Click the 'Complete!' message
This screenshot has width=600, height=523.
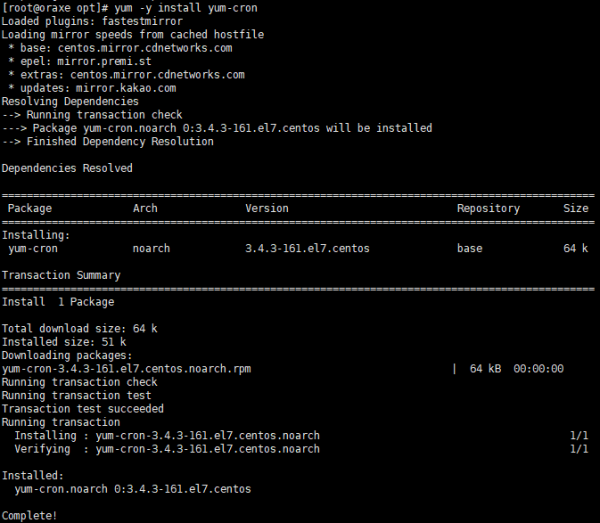click(30, 515)
